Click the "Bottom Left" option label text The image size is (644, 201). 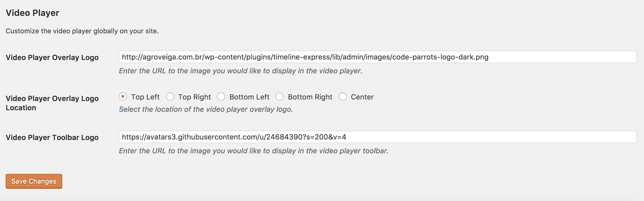pyautogui.click(x=249, y=97)
